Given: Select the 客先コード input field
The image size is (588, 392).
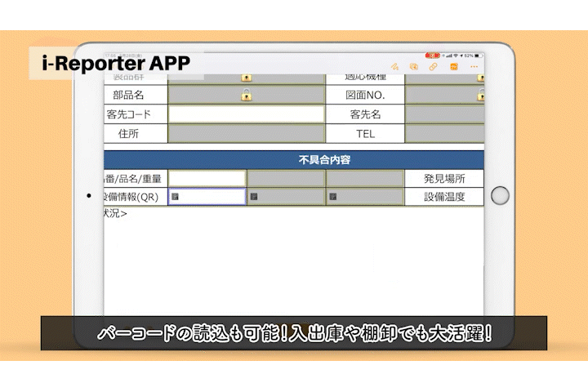Looking at the screenshot, I should point(246,114).
